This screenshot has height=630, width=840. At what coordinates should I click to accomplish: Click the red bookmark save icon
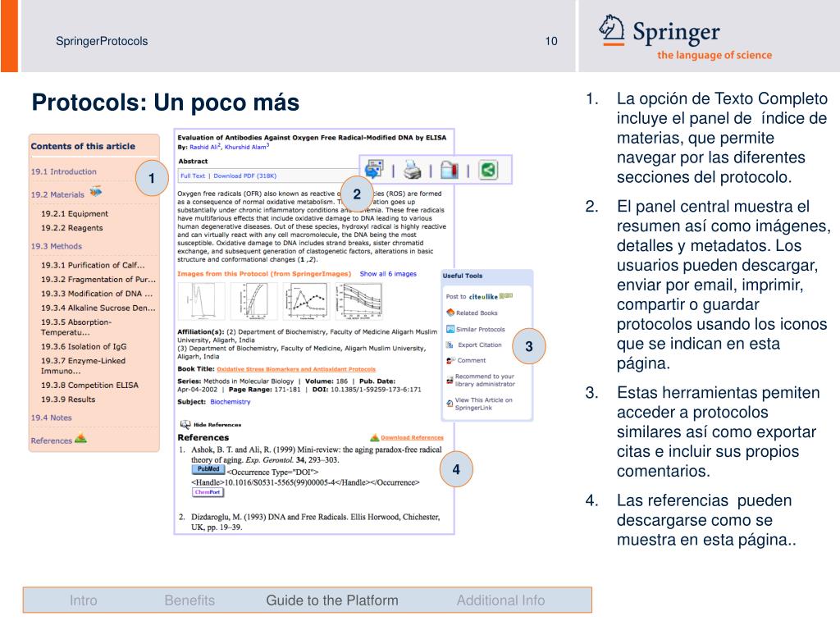(x=450, y=170)
